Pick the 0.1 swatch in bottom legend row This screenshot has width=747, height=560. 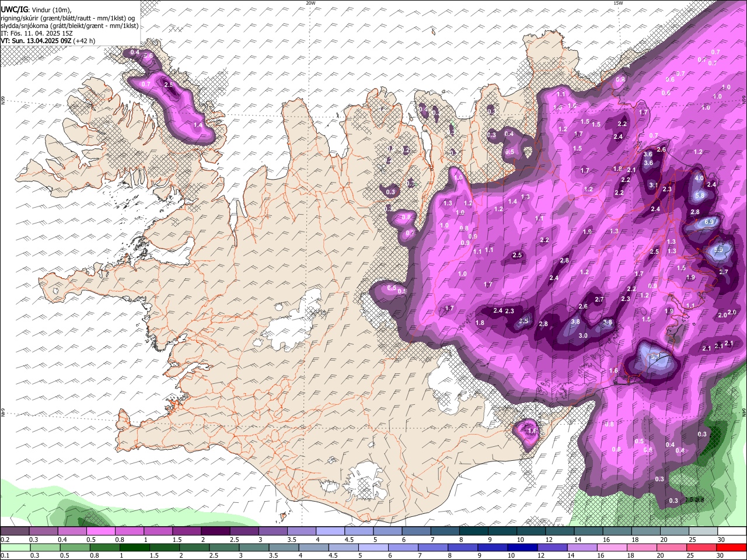(x=15, y=548)
